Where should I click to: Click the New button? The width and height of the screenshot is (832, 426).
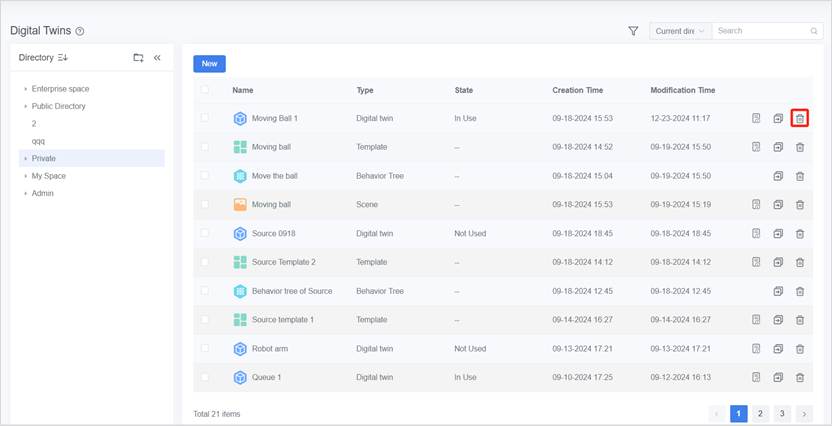(x=209, y=63)
